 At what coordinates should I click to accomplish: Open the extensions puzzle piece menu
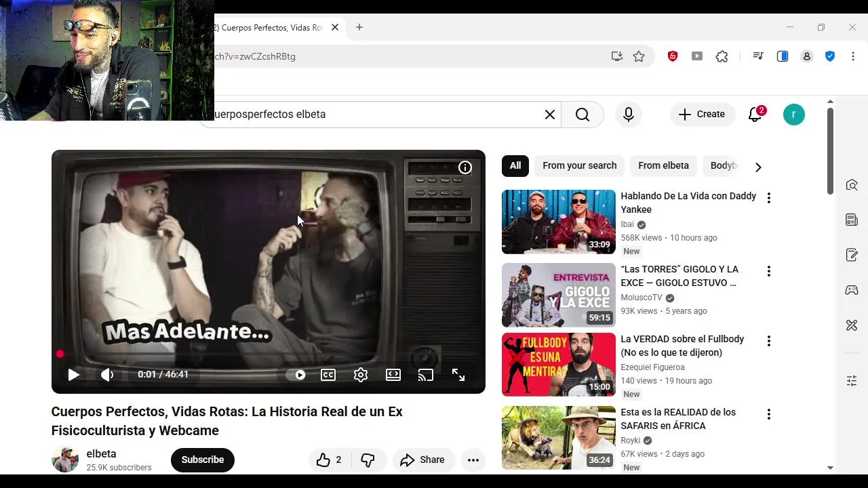pos(722,57)
